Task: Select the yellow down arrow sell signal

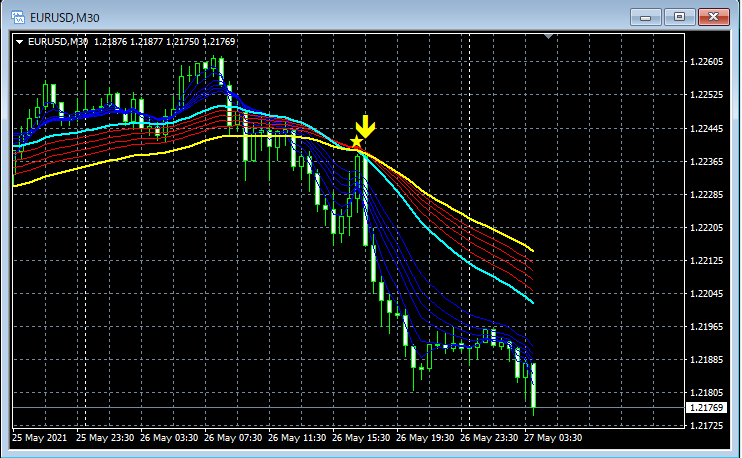Action: 365,126
